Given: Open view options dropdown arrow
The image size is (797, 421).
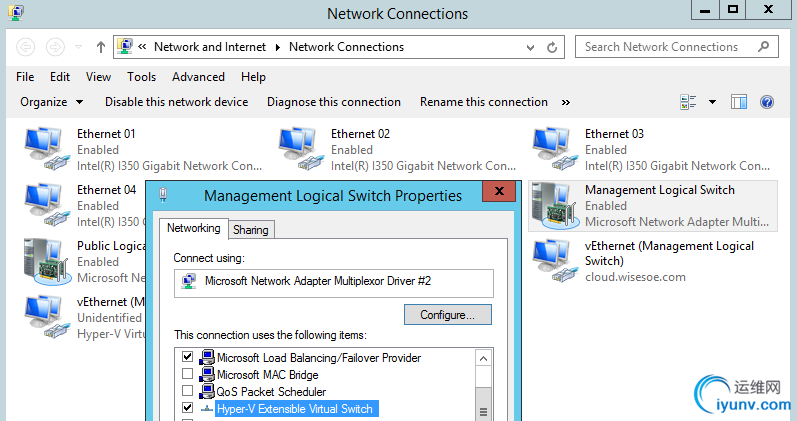Looking at the screenshot, I should pyautogui.click(x=712, y=102).
